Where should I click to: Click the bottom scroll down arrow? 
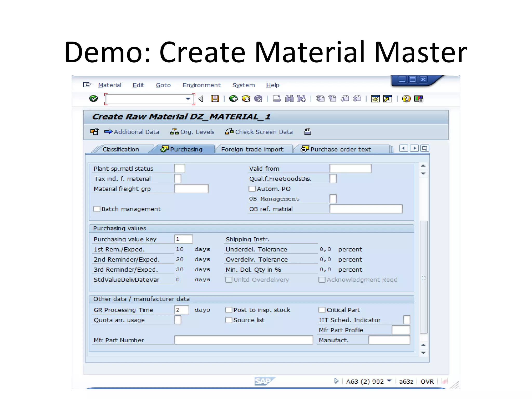coord(423,353)
